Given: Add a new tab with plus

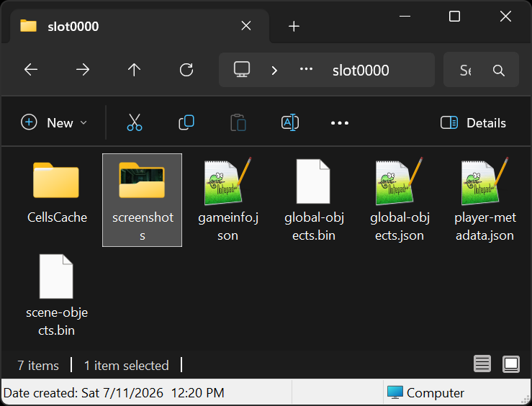Looking at the screenshot, I should (x=294, y=26).
